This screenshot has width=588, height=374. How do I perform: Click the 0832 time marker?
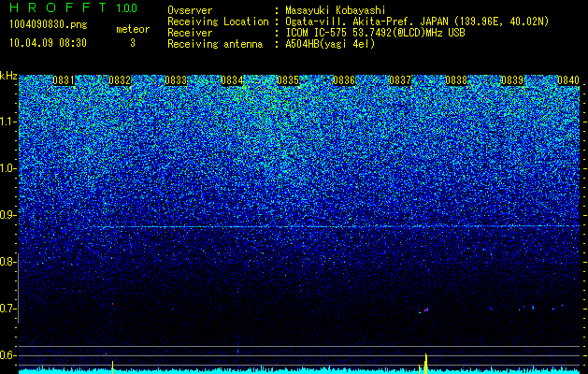(120, 80)
